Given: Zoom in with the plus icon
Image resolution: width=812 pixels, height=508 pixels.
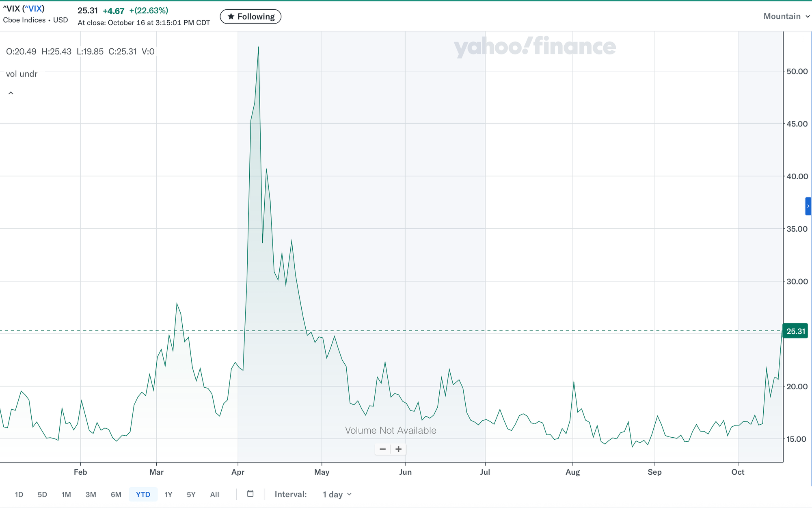Looking at the screenshot, I should click(x=399, y=449).
